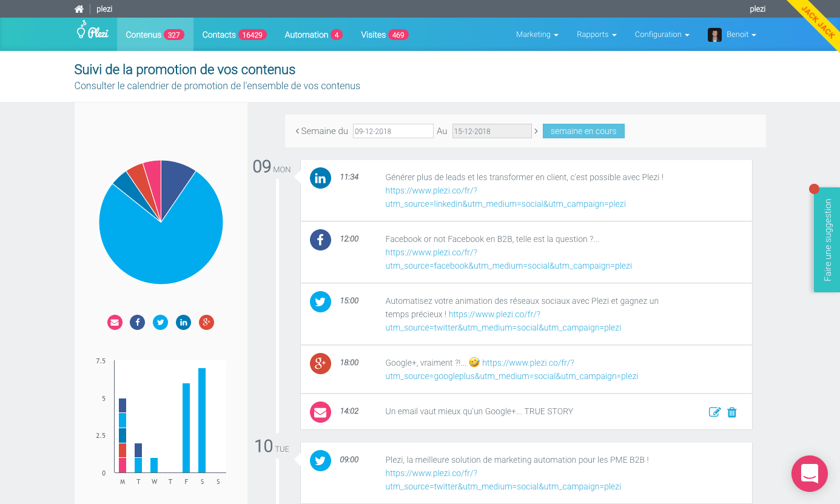This screenshot has height=504, width=840.
Task: Toggle the Facebook filter icon under pie chart
Action: pyautogui.click(x=138, y=323)
